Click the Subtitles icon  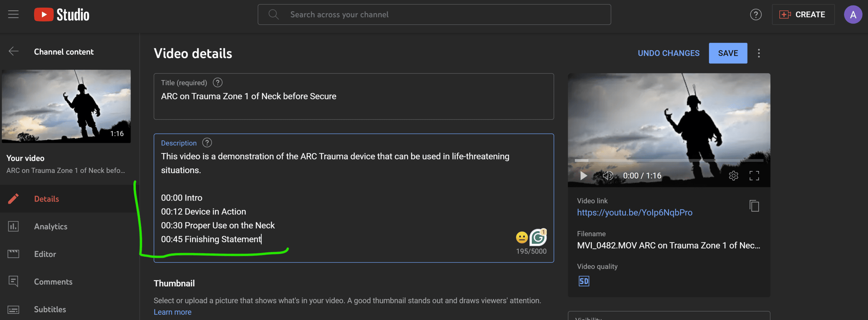tap(13, 309)
